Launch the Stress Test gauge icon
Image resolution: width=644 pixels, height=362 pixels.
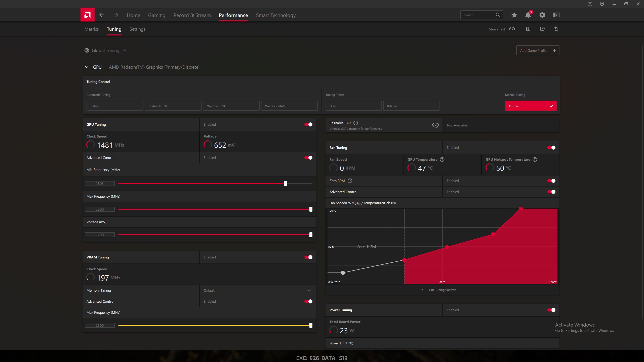[512, 29]
